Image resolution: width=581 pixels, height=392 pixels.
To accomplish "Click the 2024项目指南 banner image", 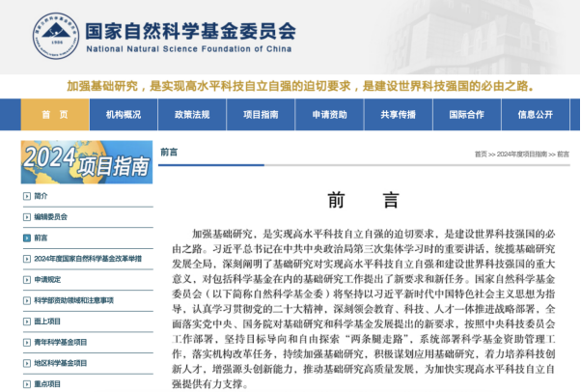I will pos(87,162).
